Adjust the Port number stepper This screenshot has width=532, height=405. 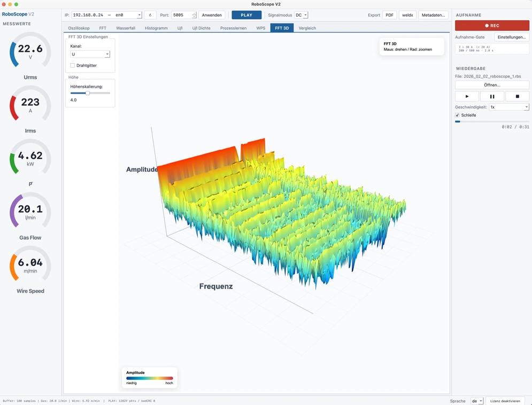(x=194, y=15)
